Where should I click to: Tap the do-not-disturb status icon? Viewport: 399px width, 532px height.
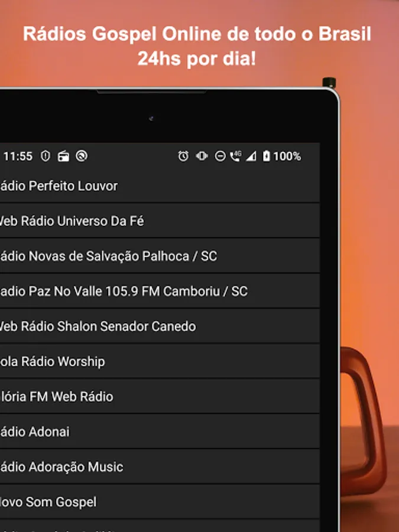(220, 157)
